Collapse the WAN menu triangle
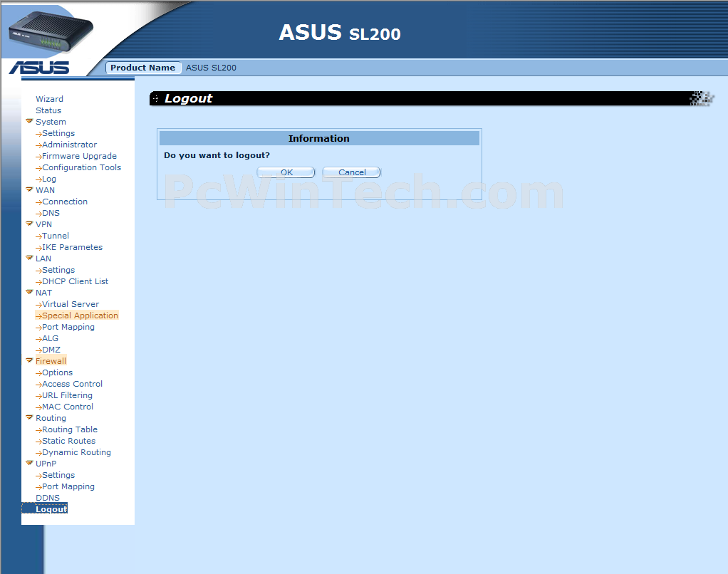 29,189
